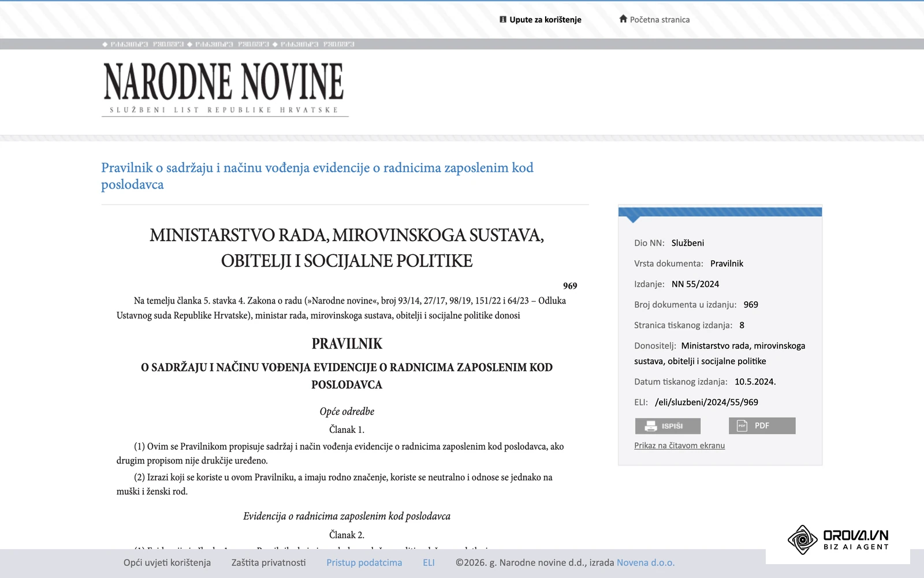924x578 pixels.
Task: Click the bold PRAVILNIK heading
Action: tap(346, 344)
